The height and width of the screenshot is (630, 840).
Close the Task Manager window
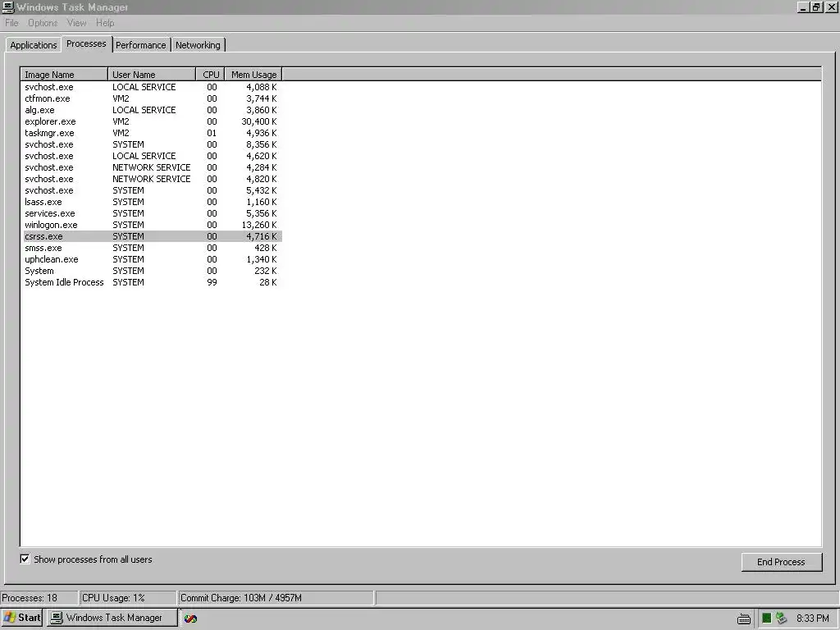[x=832, y=7]
